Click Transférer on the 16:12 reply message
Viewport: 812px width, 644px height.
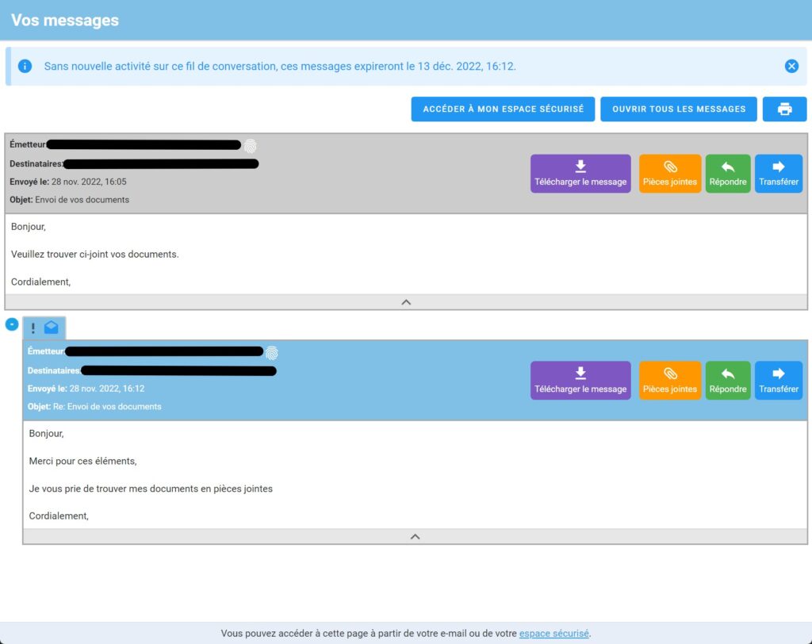pyautogui.click(x=778, y=381)
